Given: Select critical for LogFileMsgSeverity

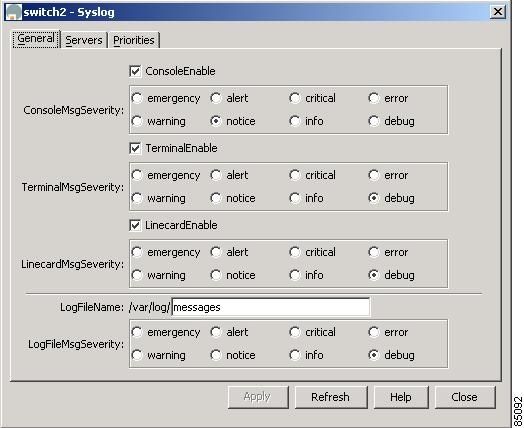Looking at the screenshot, I should [295, 332].
